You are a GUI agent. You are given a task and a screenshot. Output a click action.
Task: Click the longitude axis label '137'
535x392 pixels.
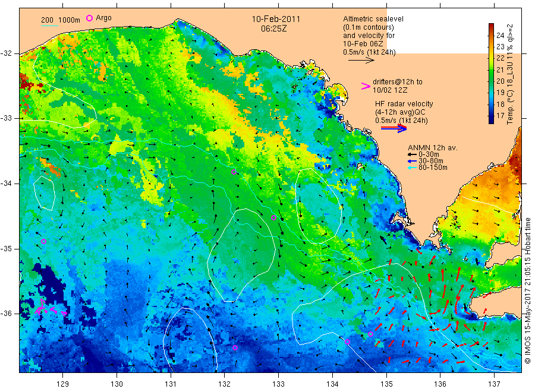coord(494,384)
